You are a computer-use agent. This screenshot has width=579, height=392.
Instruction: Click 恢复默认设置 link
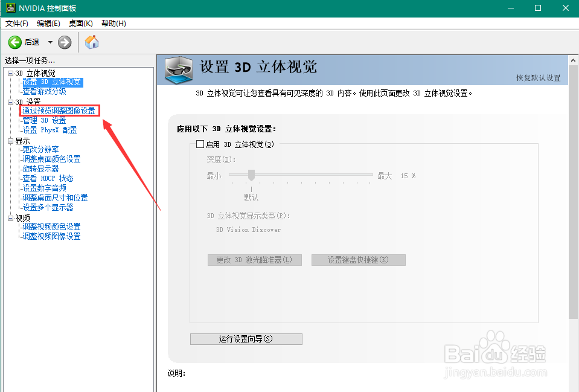538,77
